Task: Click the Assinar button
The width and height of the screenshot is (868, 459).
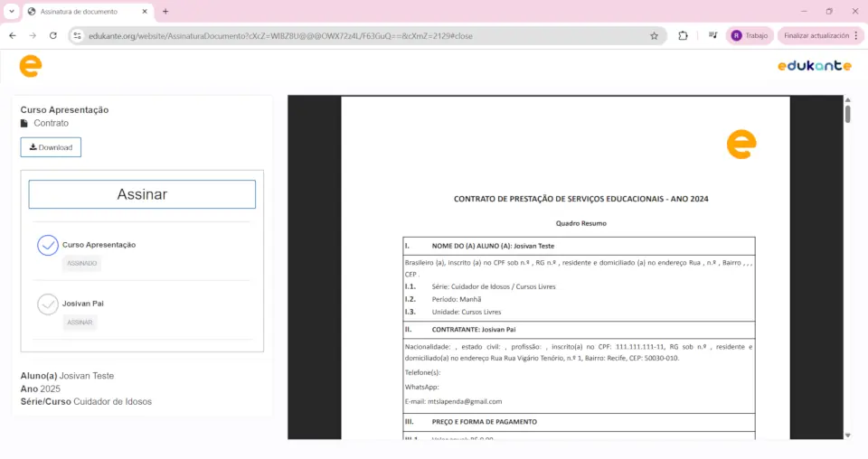Action: 142,194
